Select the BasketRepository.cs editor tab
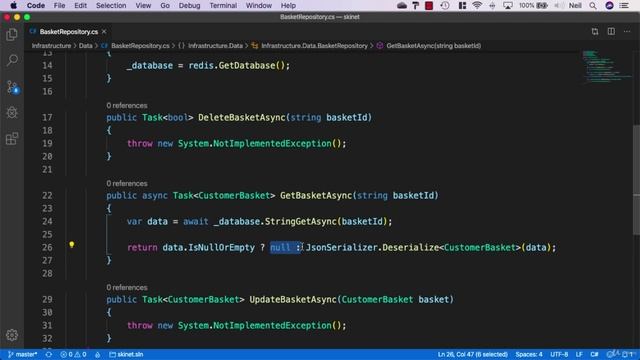This screenshot has width=640, height=360. [69, 31]
